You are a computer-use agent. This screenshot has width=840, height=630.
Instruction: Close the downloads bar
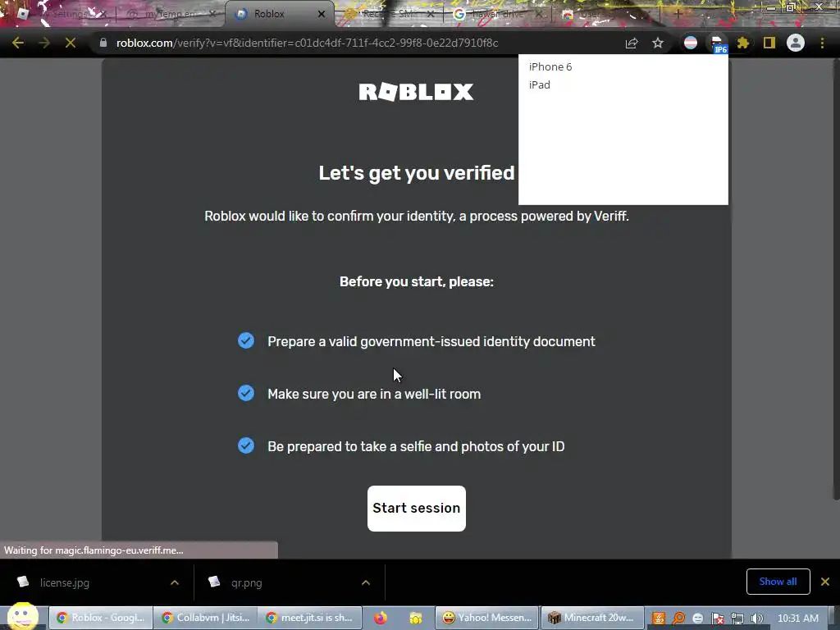pyautogui.click(x=825, y=582)
